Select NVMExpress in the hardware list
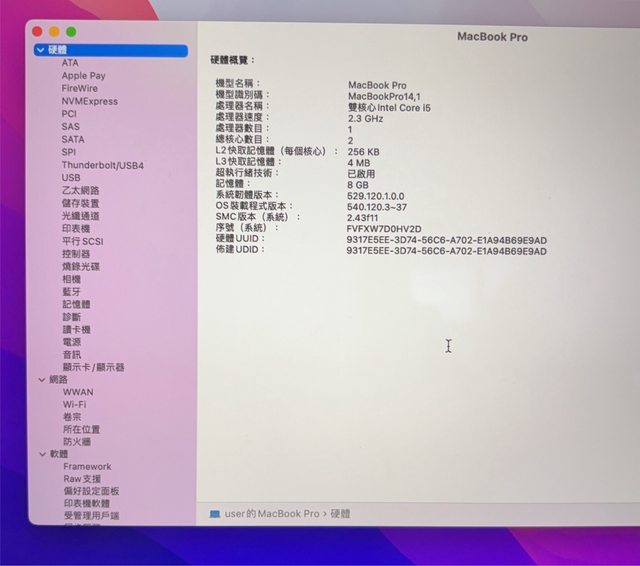The width and height of the screenshot is (640, 566). tap(89, 101)
